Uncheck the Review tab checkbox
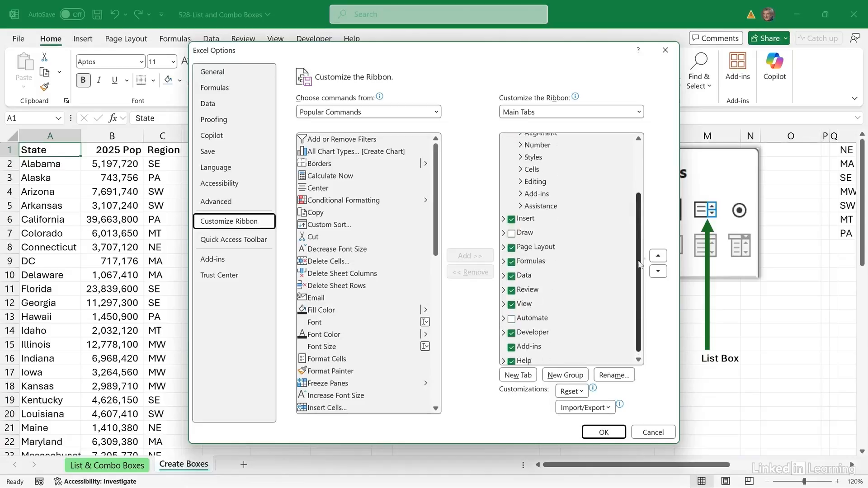Screen dimensions: 868x488 click(x=511, y=291)
